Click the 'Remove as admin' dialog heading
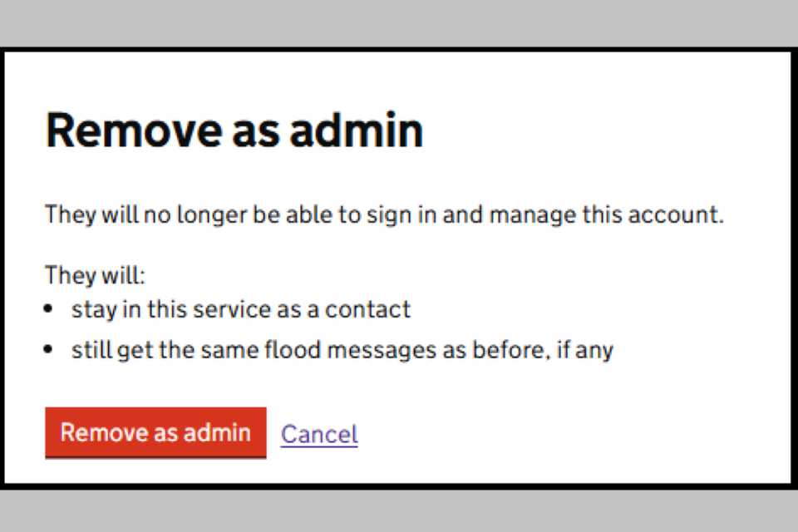The height and width of the screenshot is (532, 798). coord(234,131)
